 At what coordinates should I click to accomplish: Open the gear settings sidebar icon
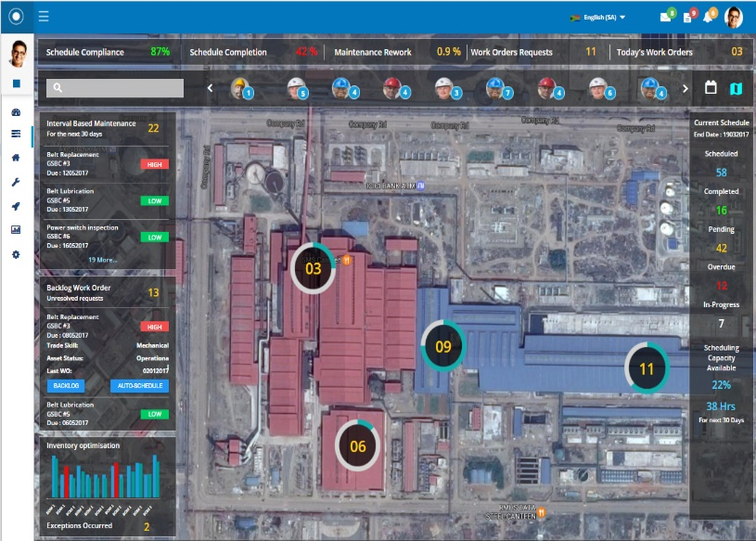click(x=16, y=254)
